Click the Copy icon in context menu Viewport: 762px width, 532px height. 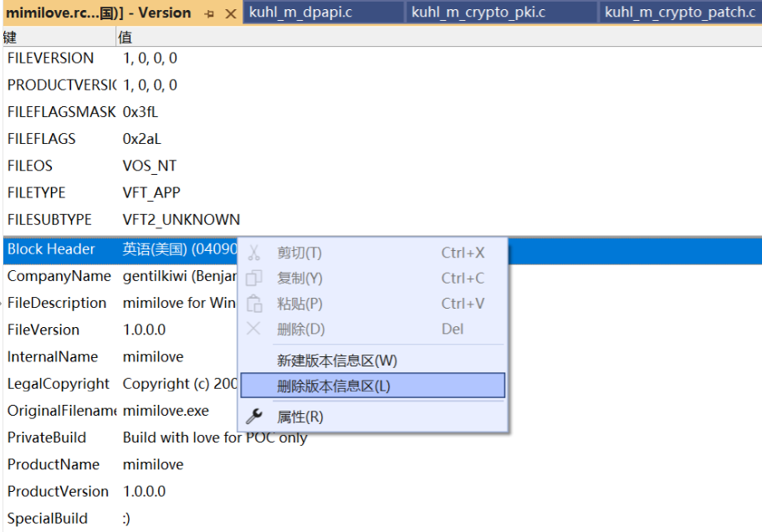click(x=253, y=278)
